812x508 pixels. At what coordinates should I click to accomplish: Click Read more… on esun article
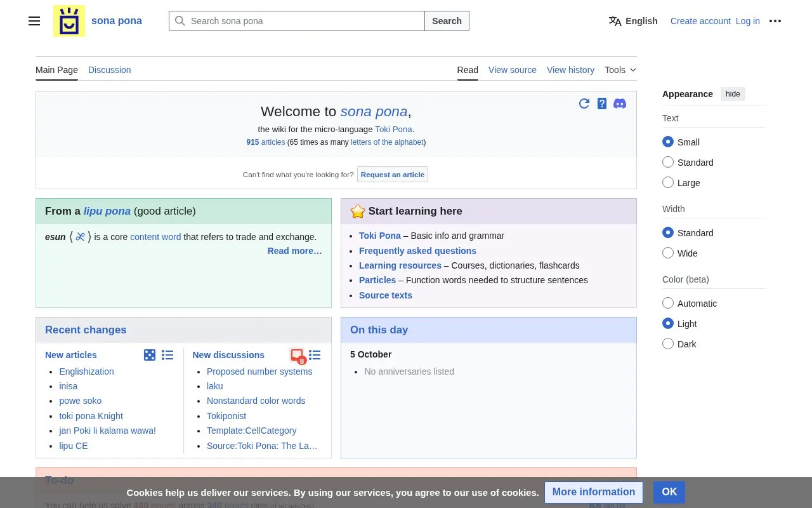click(295, 251)
